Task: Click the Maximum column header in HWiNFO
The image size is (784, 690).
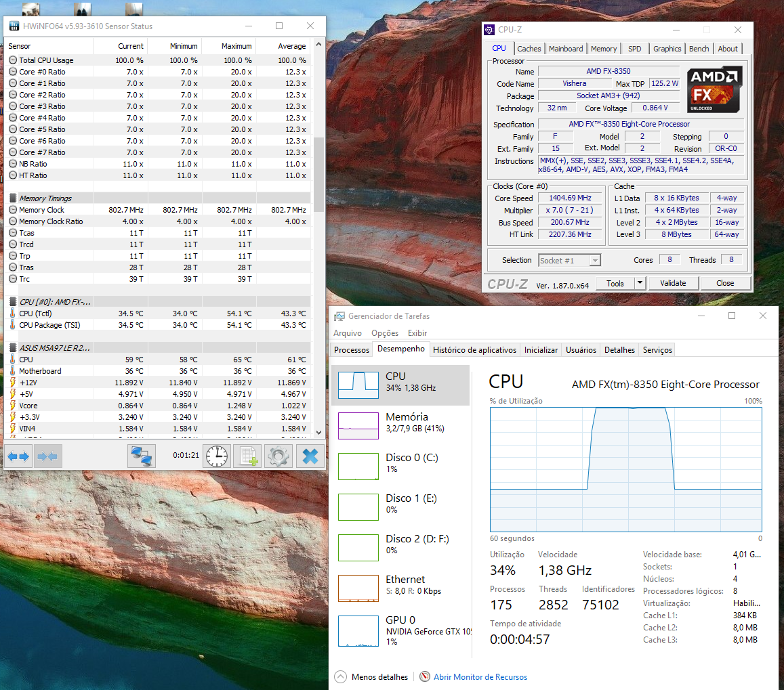Action: point(229,46)
